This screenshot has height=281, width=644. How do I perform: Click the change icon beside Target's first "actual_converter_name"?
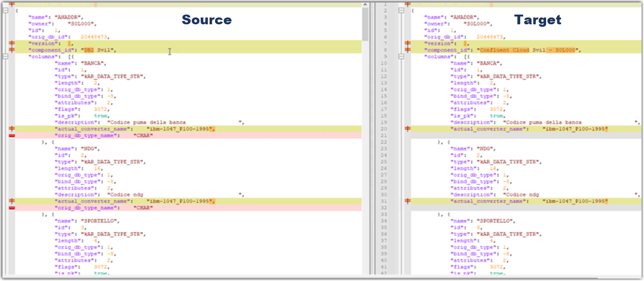(407, 128)
